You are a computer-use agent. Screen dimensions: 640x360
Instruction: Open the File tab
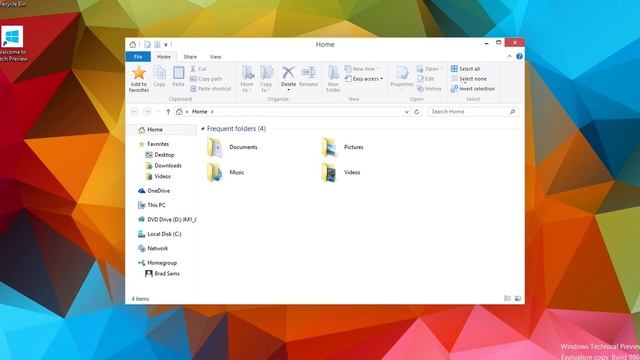[x=138, y=57]
